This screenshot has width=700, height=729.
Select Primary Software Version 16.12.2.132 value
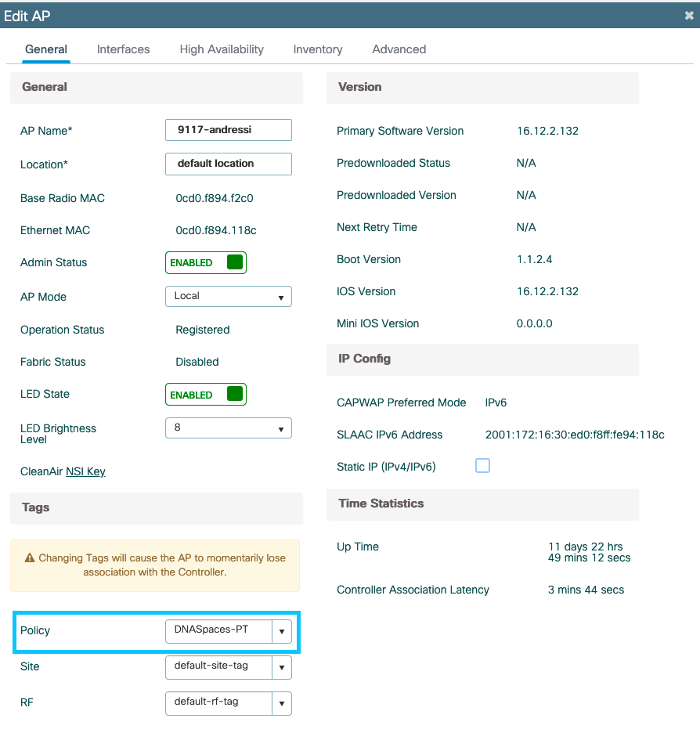[547, 131]
